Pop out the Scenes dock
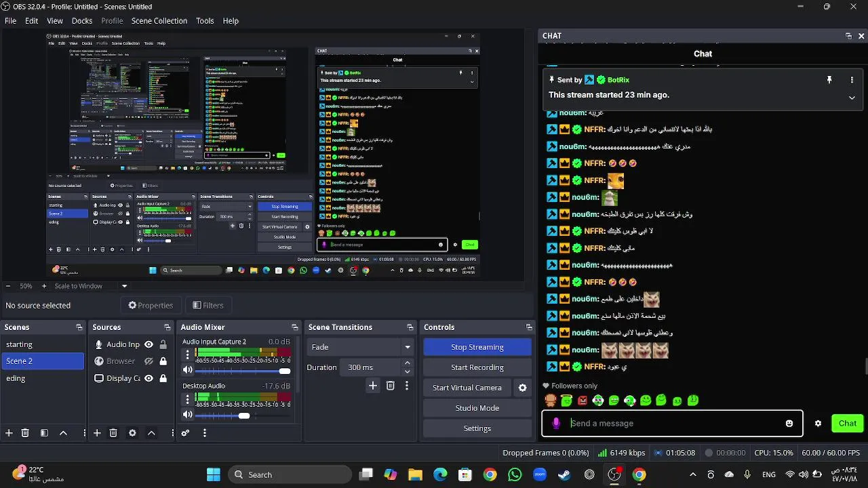Image resolution: width=868 pixels, height=488 pixels. tap(79, 327)
